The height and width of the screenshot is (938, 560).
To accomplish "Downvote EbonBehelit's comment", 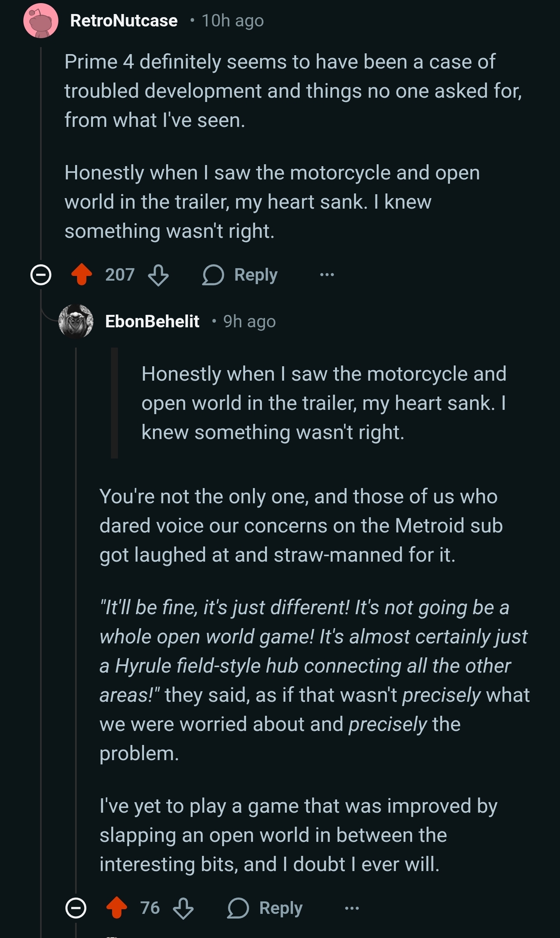I will click(x=183, y=908).
